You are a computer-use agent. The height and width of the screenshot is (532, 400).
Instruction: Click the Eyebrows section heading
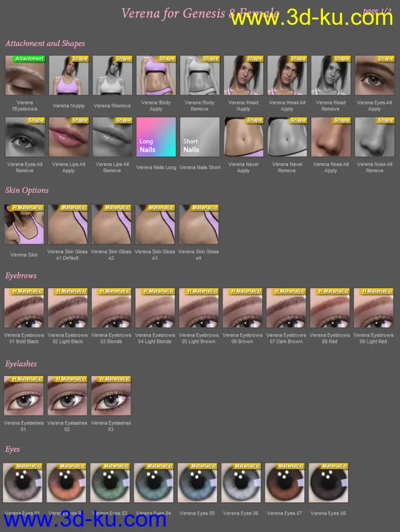21,276
